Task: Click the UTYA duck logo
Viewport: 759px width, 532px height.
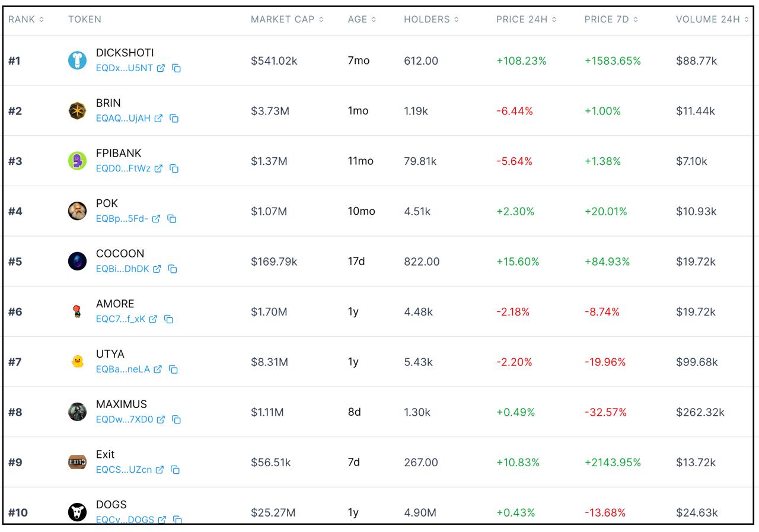Action: click(x=77, y=361)
